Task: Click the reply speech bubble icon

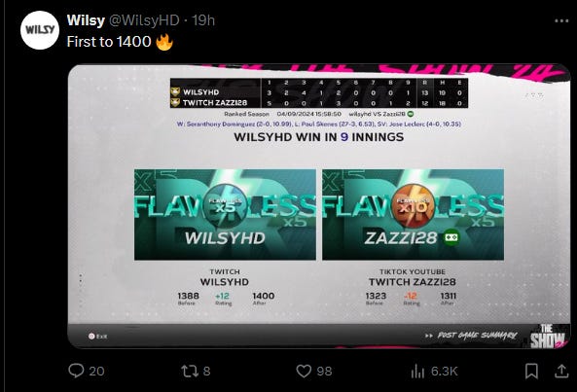Action: coord(76,371)
